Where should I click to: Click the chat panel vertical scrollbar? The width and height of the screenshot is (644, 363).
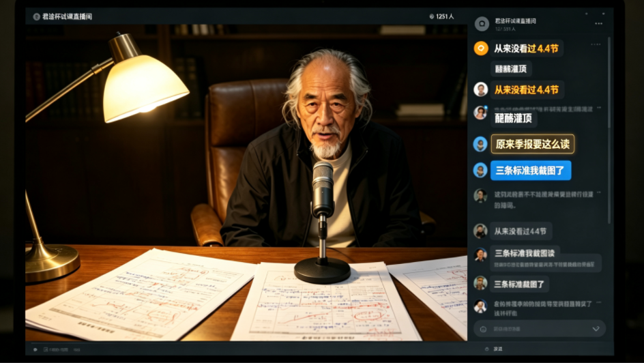click(609, 130)
